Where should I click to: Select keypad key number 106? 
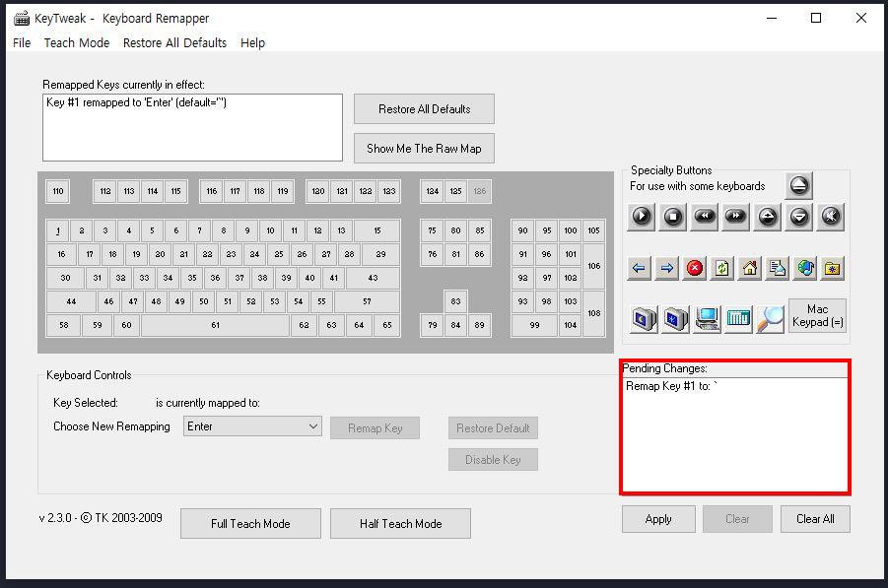tap(593, 266)
